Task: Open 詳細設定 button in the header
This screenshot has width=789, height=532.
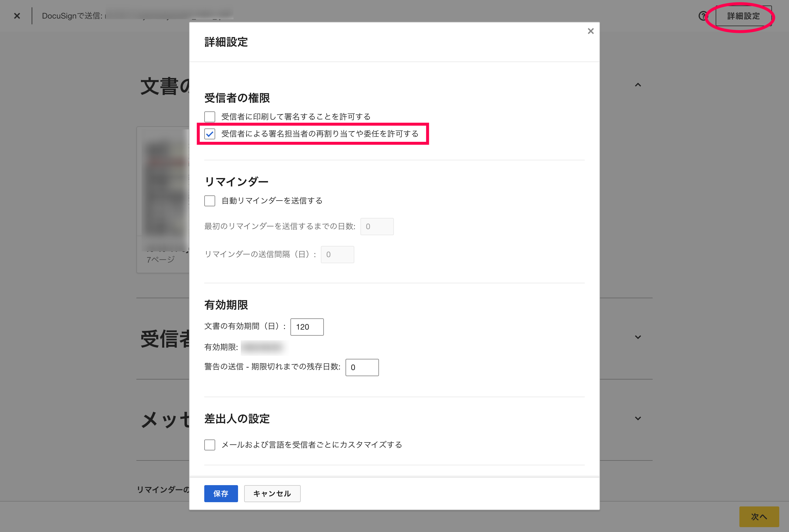Action: (x=743, y=16)
